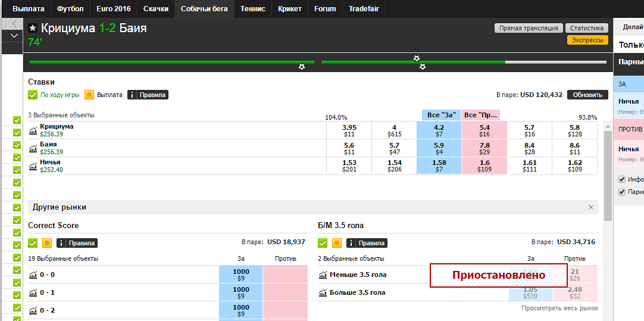This screenshot has width=644, height=321.
Task: Click the favorite star next to Крициума
Action: coord(33,28)
